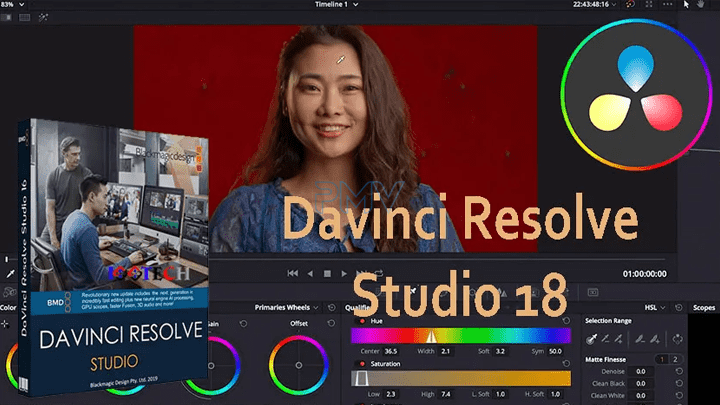Click the split screen viewer icon
The height and width of the screenshot is (405, 720).
(x=24, y=17)
